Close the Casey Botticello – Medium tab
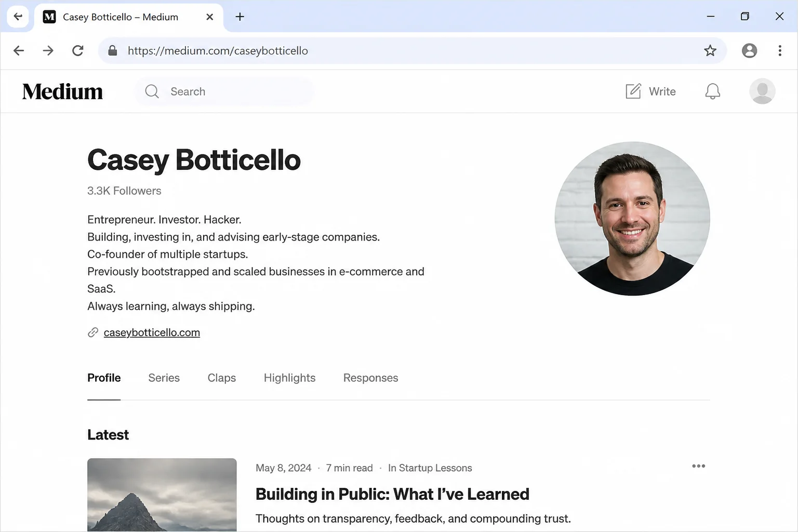This screenshot has width=798, height=532. click(209, 17)
